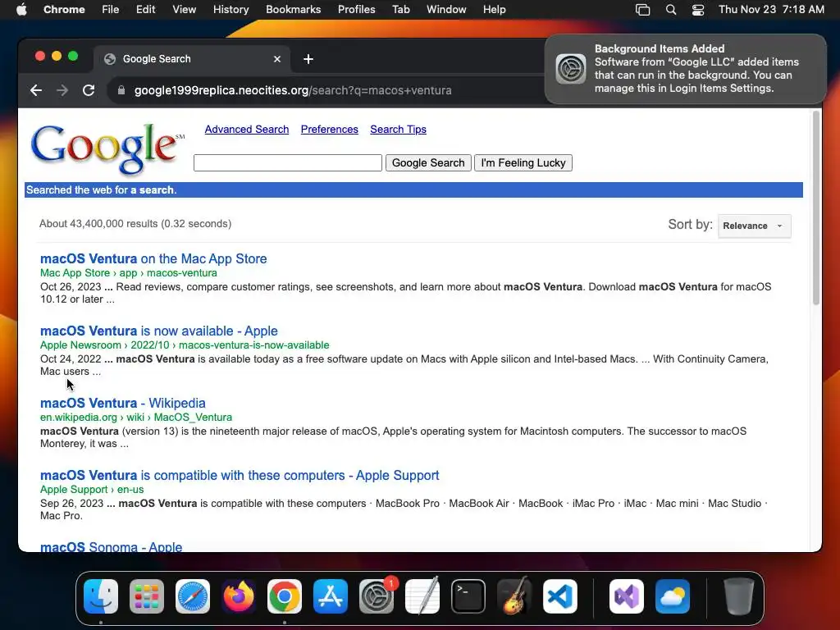Click the Chrome icon in the Dock

(x=285, y=596)
